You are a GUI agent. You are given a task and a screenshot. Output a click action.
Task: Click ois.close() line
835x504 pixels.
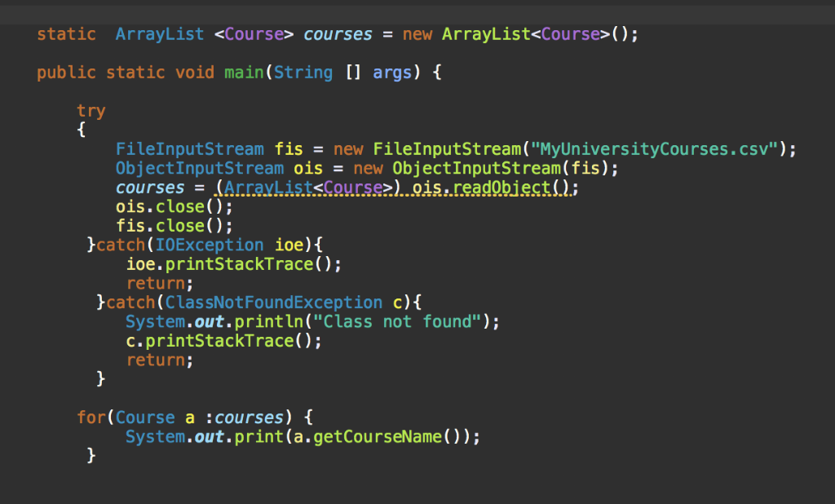pos(175,206)
